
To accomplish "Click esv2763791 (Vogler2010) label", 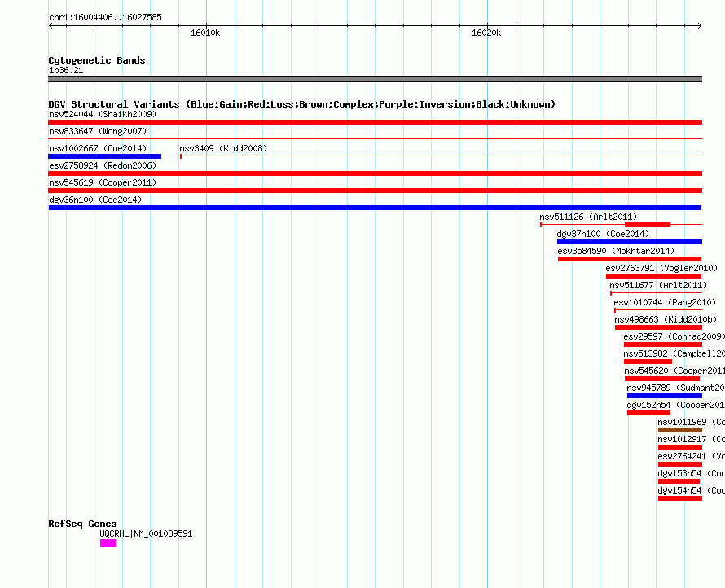I will [x=661, y=268].
